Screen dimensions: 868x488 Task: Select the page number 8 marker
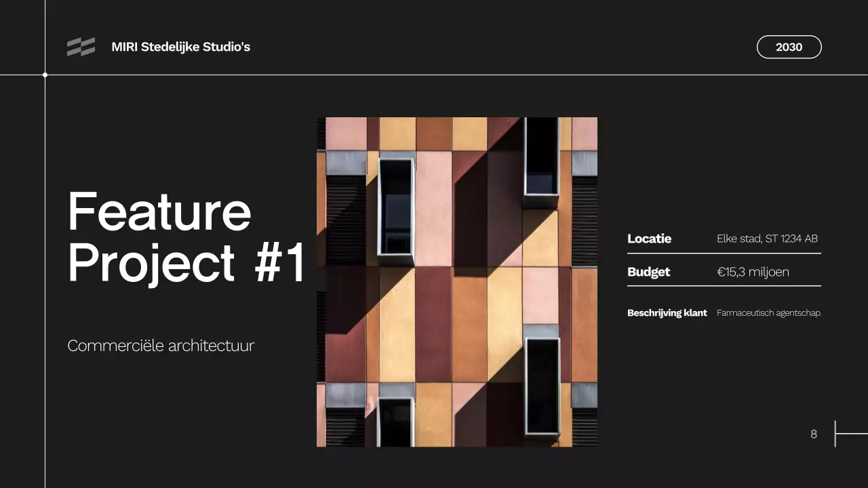point(813,434)
